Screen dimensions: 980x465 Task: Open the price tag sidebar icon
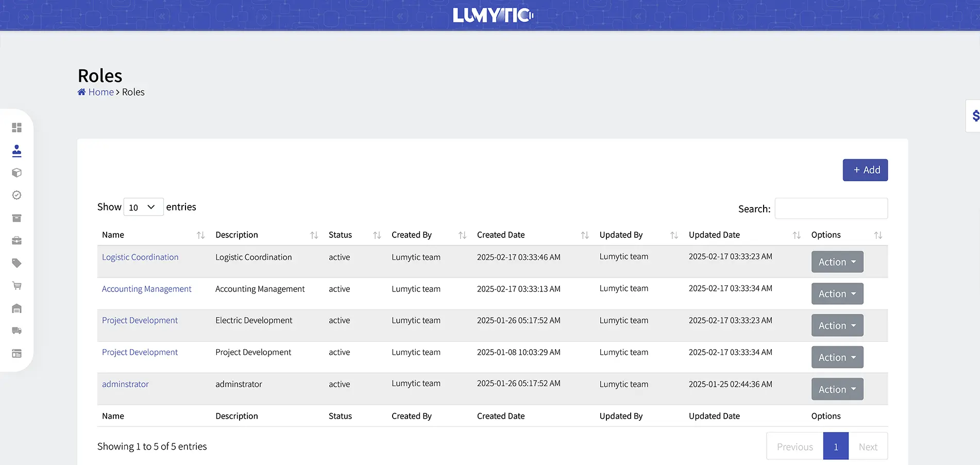tap(16, 263)
